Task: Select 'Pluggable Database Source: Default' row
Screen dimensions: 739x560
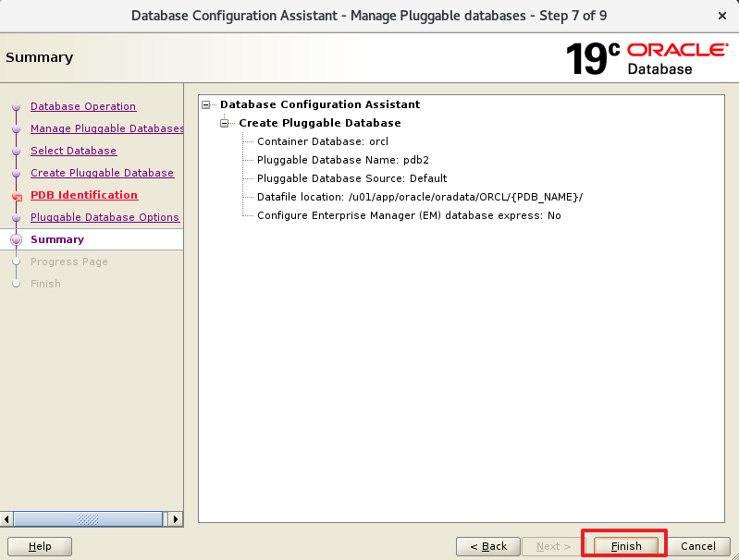Action: [x=351, y=178]
